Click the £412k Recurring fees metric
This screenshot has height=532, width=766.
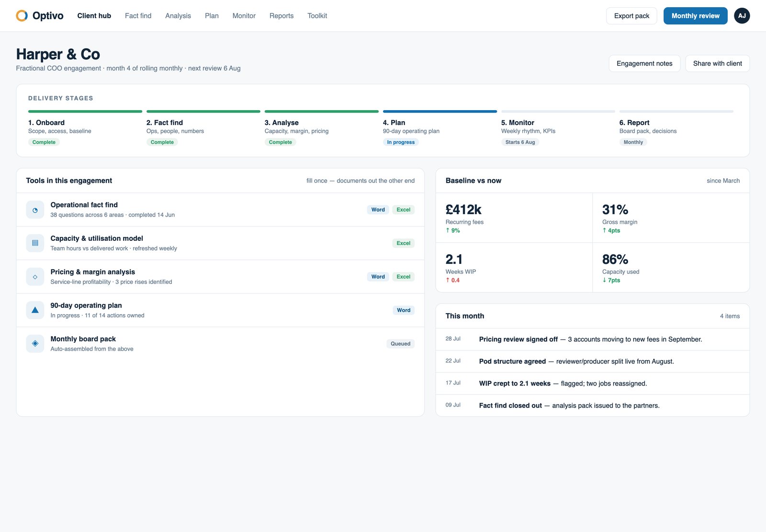click(514, 218)
